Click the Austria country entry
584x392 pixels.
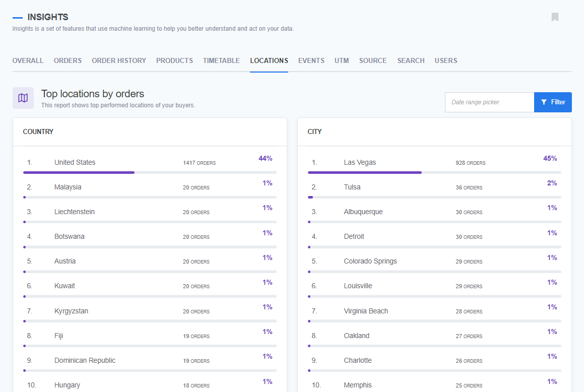[150, 262]
